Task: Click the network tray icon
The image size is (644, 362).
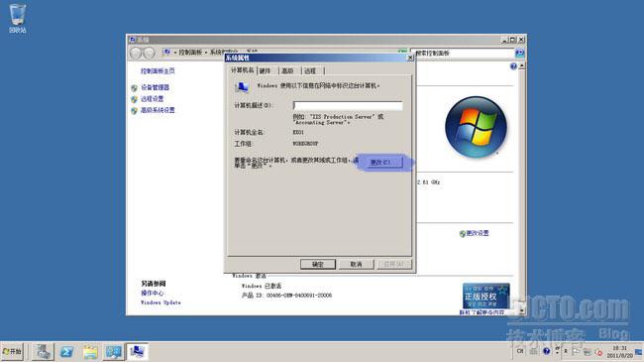Action: point(588,352)
